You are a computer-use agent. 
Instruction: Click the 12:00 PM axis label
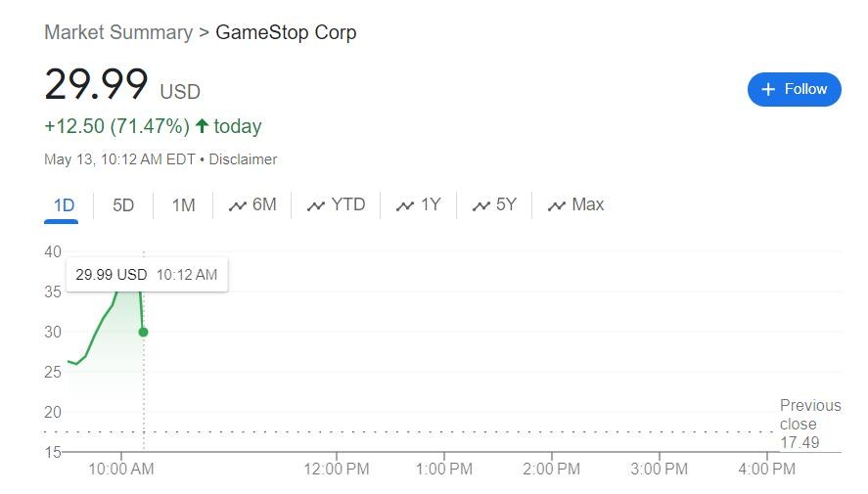337,470
